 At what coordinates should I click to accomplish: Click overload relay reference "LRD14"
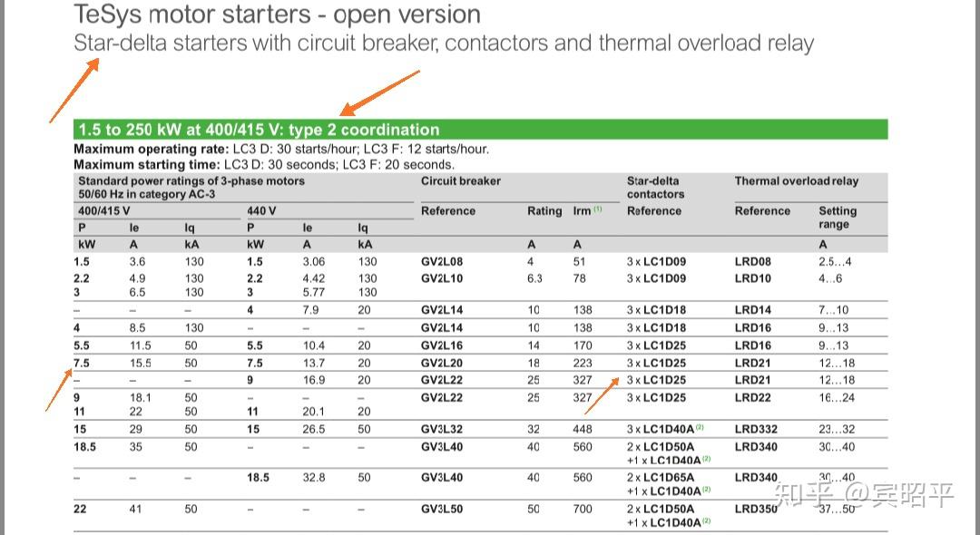[753, 309]
